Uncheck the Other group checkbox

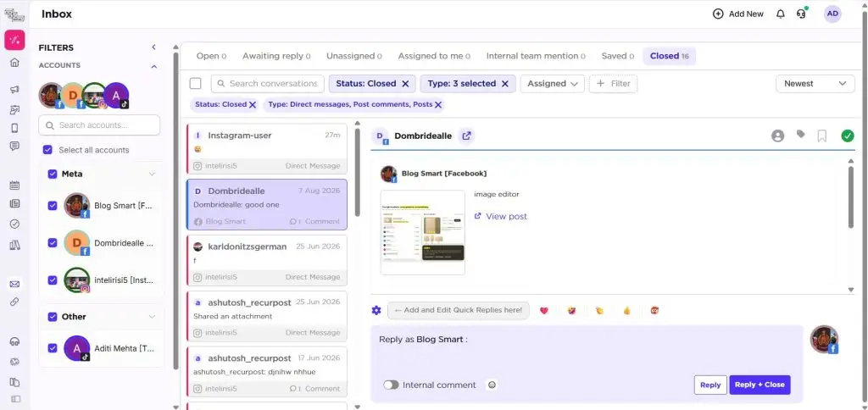53,317
